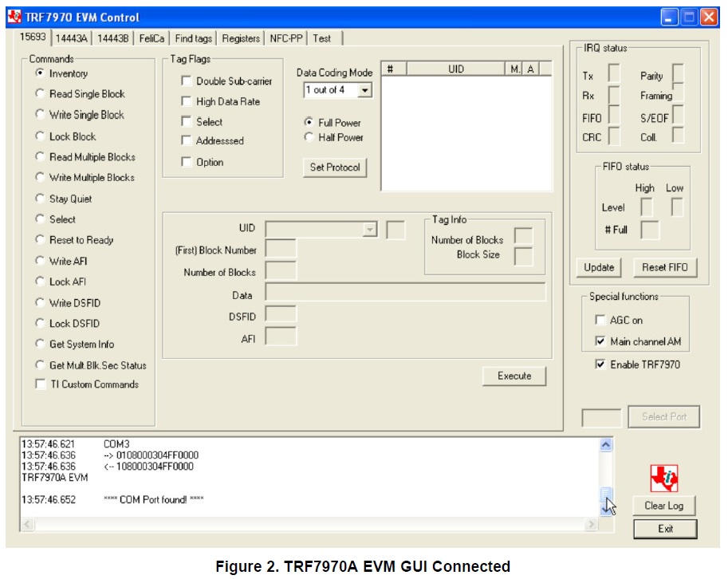The width and height of the screenshot is (728, 579).
Task: Select the Read Single Block command
Action: click(x=41, y=94)
